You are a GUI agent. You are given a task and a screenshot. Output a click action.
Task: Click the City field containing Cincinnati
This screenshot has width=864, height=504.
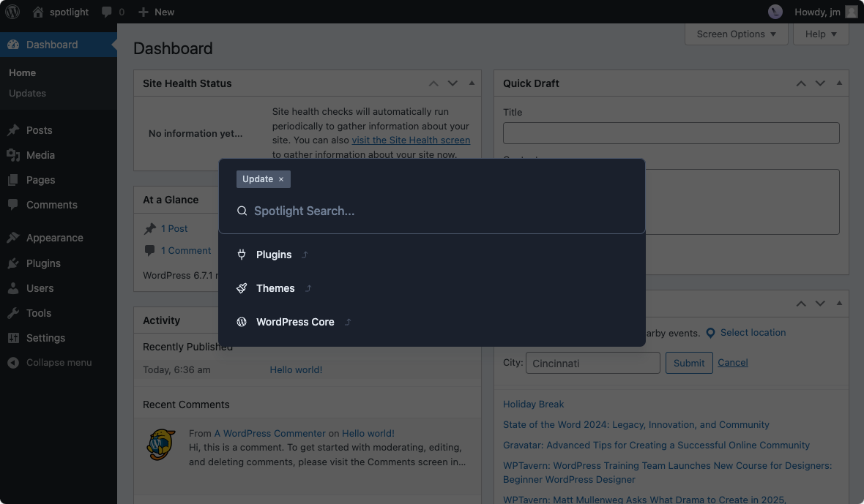pyautogui.click(x=593, y=363)
